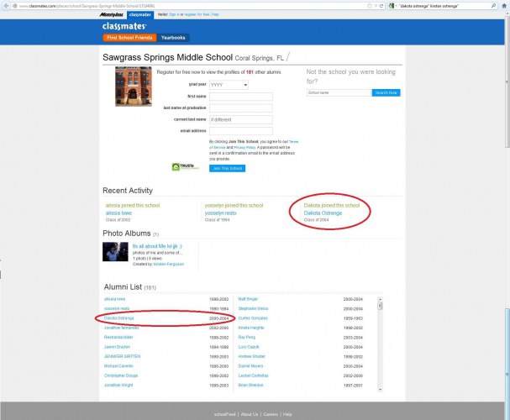Open the Find School Friends tab
Viewport: 510px width, 420px height.
[129, 38]
